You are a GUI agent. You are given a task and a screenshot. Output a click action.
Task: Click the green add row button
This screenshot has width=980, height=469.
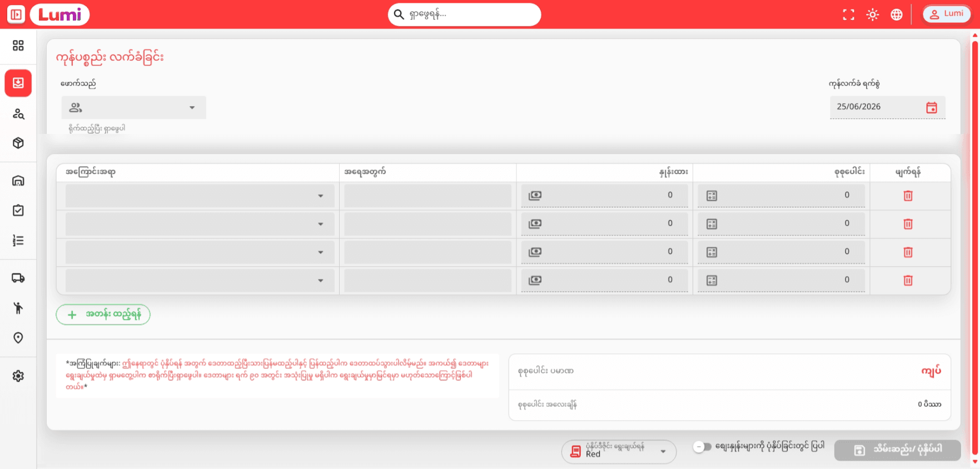103,315
